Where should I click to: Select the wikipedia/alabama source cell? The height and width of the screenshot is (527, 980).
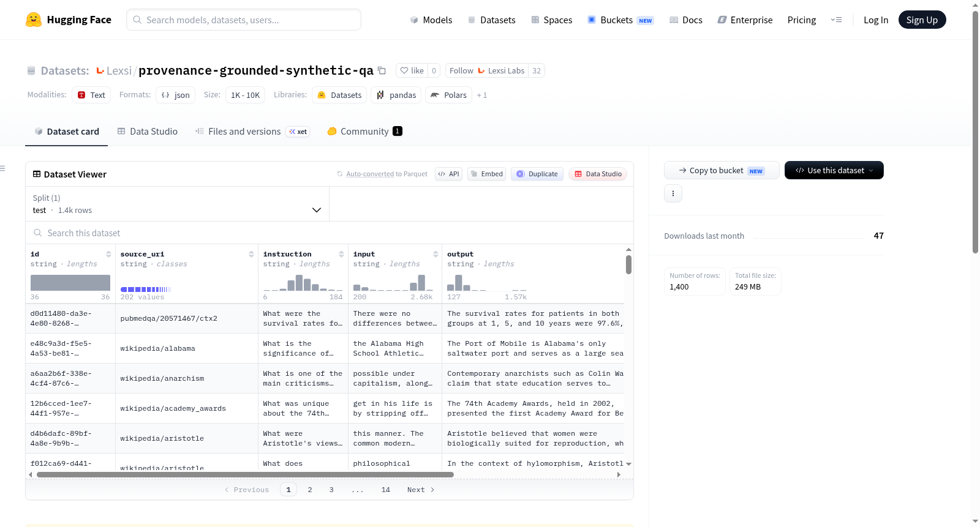point(187,348)
